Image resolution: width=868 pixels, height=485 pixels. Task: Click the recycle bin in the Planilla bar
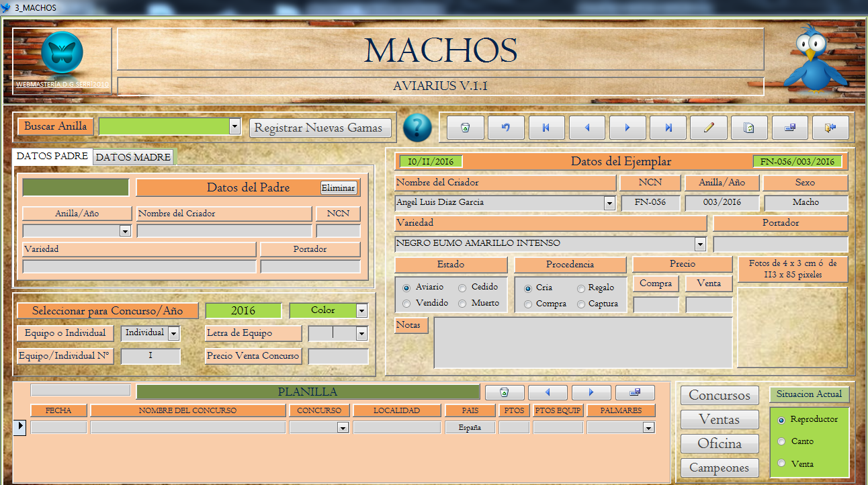coord(504,392)
